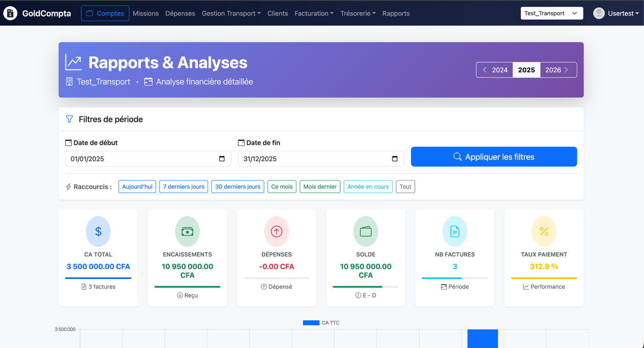This screenshot has height=348, width=644.
Task: Click the Appliquer les filtres button
Action: click(x=494, y=157)
